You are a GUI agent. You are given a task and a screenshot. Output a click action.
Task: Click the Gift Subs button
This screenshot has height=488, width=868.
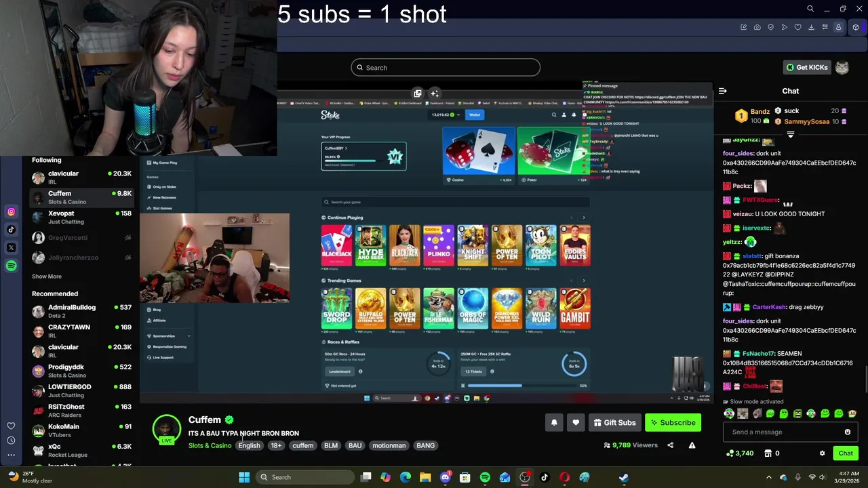click(615, 423)
